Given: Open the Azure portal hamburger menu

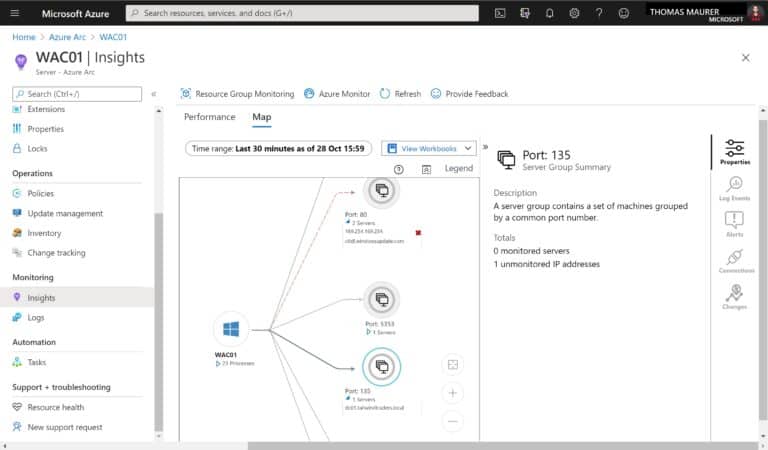Looking at the screenshot, I should [15, 13].
